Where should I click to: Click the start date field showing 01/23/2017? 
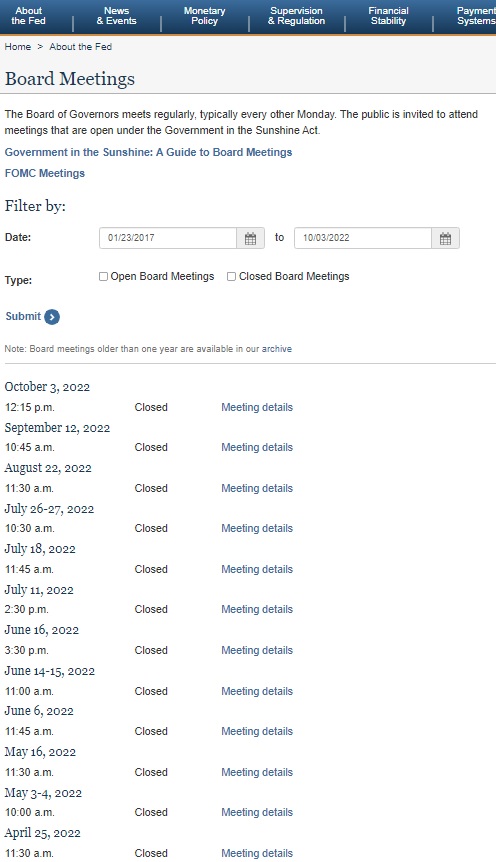tap(168, 238)
